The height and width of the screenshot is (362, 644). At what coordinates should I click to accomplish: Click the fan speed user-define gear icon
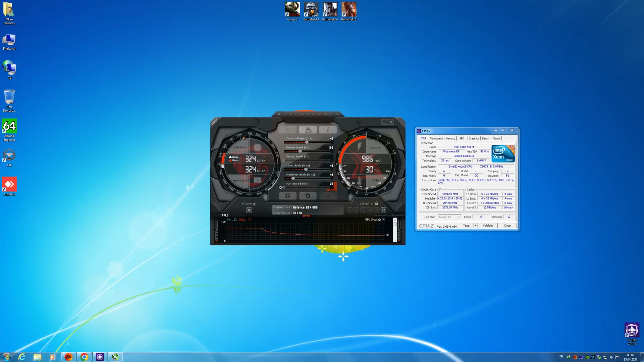click(281, 188)
